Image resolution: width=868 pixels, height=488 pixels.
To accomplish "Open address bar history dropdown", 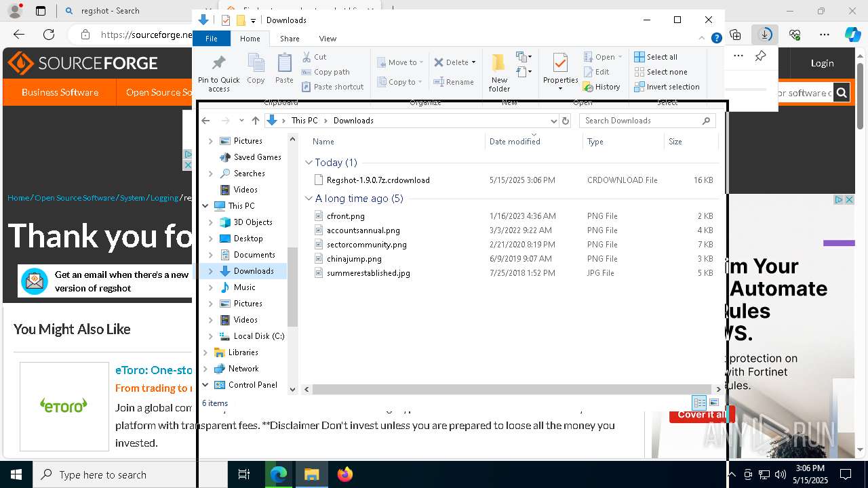I will tap(553, 121).
